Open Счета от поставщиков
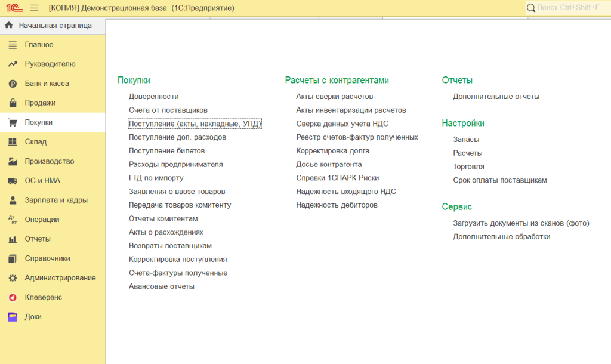The width and height of the screenshot is (611, 364). tap(168, 110)
